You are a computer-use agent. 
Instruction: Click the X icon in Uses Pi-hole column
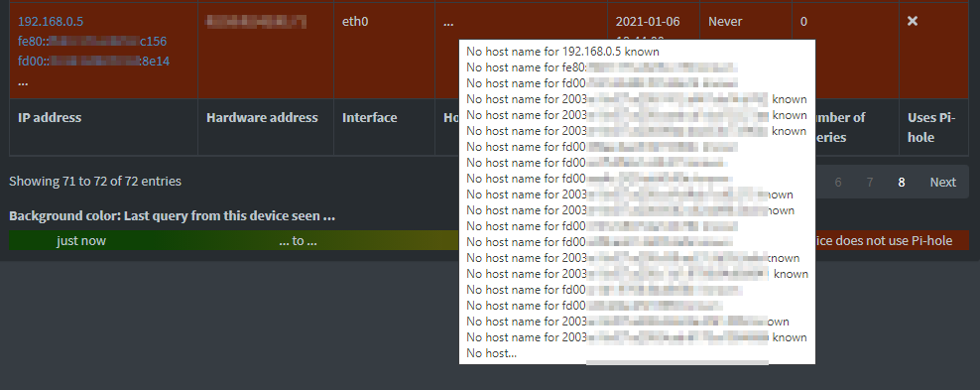(x=913, y=21)
